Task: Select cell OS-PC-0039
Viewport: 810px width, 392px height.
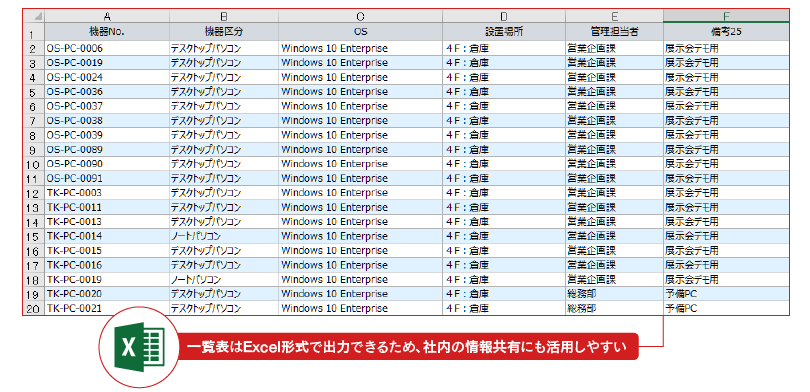Action: point(107,135)
